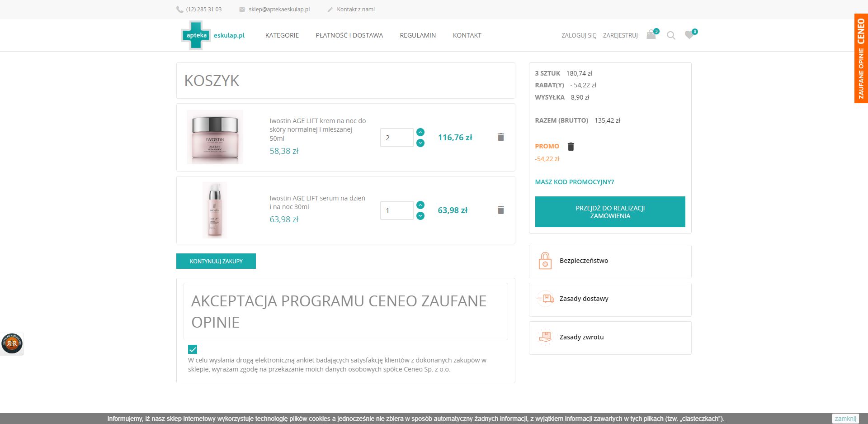Screen dimensions: 868x424
Task: Delete Iwostin AGE LIFT serum from cart
Action: 501,210
